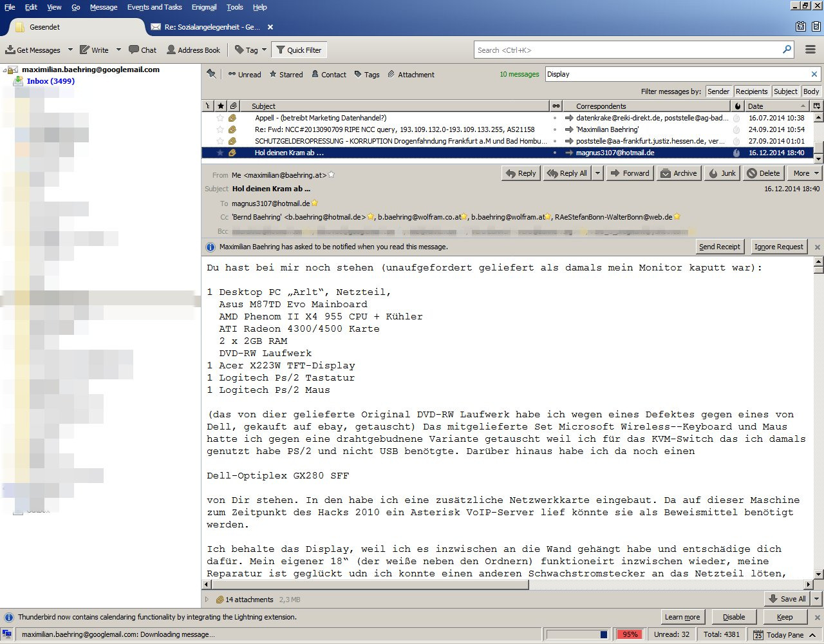Toggle the Contact quick filter
The height and width of the screenshot is (644, 824).
coord(329,74)
